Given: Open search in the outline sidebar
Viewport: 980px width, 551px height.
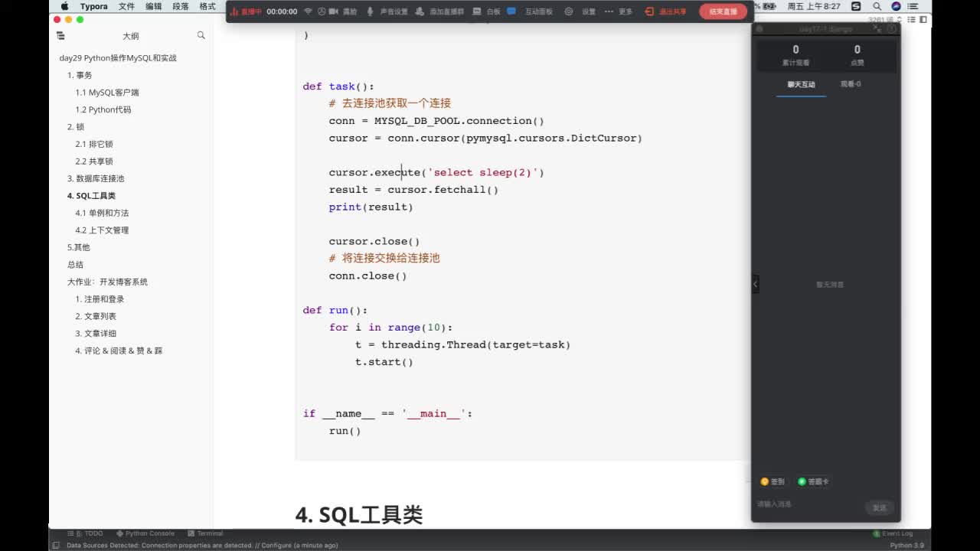Looking at the screenshot, I should point(201,35).
